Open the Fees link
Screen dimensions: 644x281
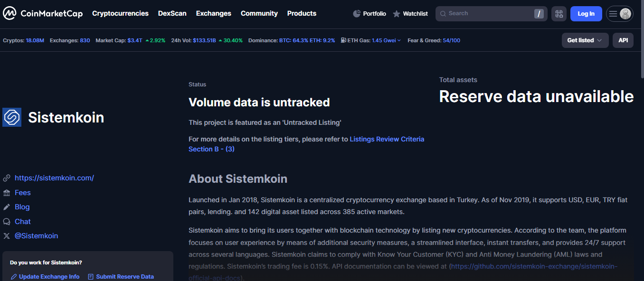pos(22,193)
